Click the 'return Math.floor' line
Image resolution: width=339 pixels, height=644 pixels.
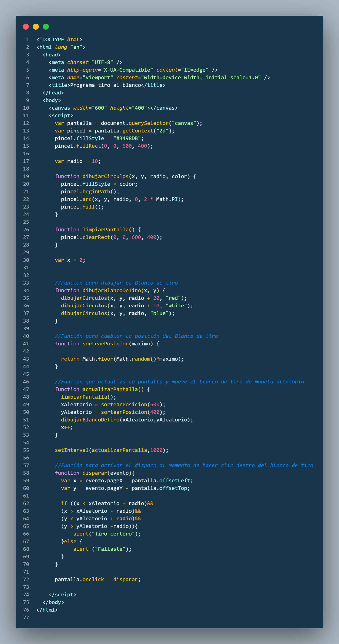click(122, 359)
